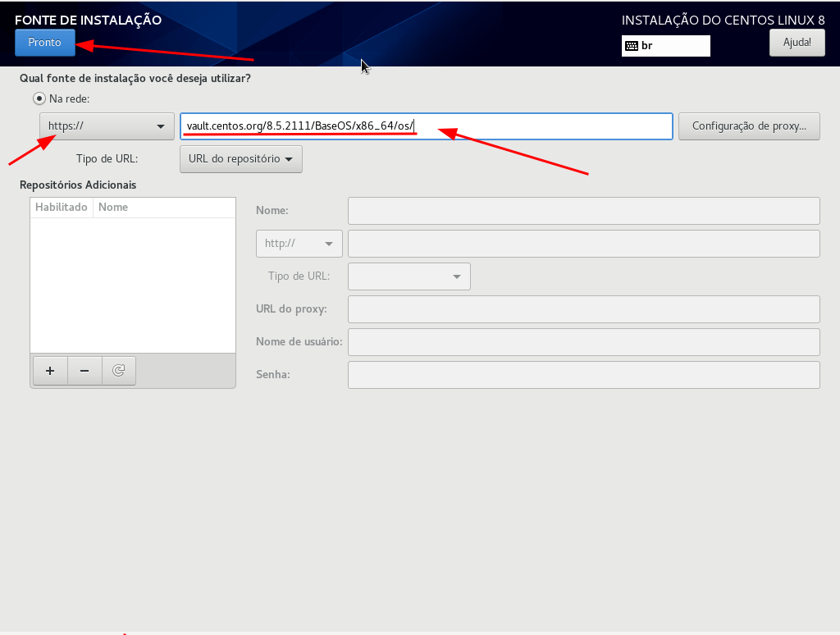Open Configuração de proxy settings
The height and width of the screenshot is (635, 840).
749,126
